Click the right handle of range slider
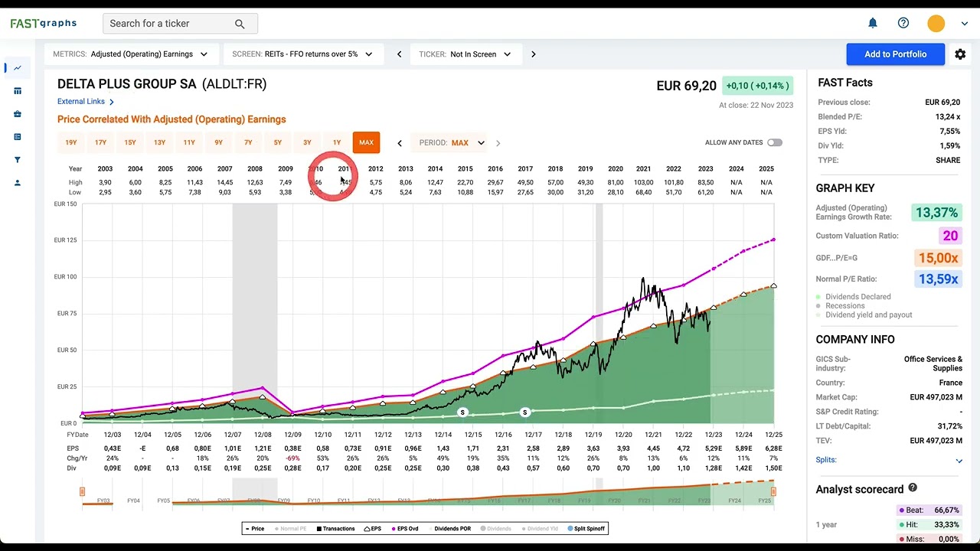The image size is (980, 551). tap(773, 491)
